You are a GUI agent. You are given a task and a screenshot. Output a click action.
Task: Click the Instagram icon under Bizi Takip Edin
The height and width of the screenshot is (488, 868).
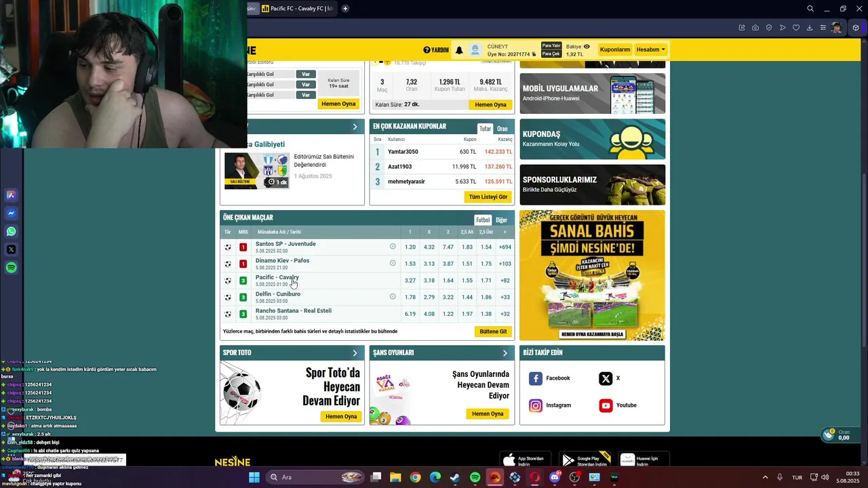click(536, 405)
